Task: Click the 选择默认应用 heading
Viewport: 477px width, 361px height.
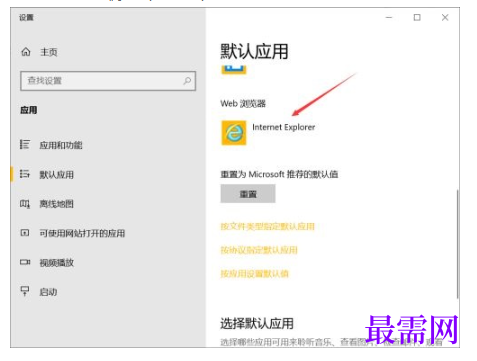Action: 257,323
